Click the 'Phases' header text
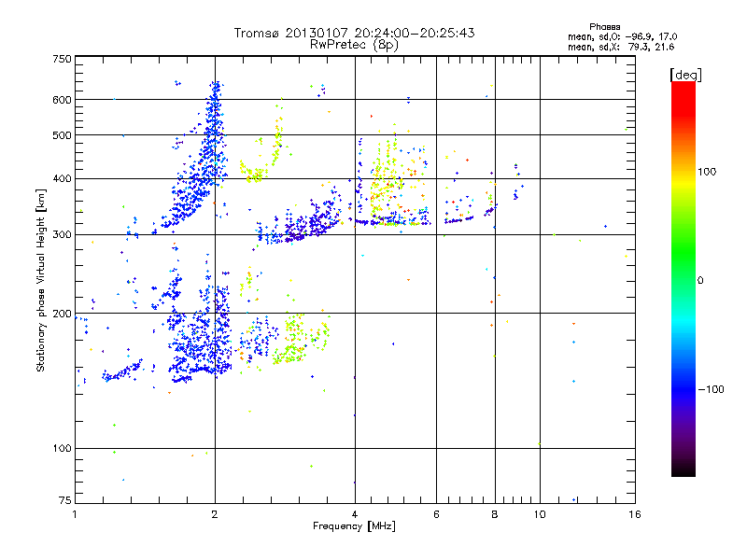This screenshot has width=747, height=560. coord(604,27)
